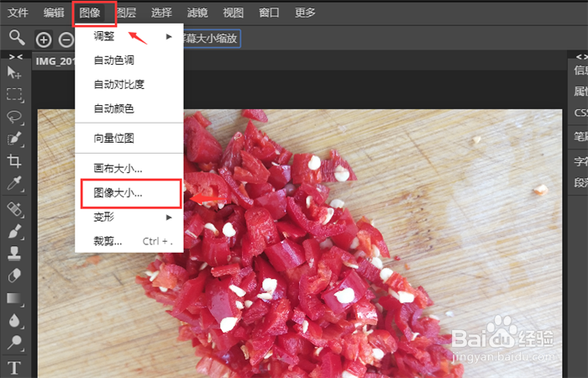Screen dimensions: 588x378
Task: Select the Eraser tool
Action: coord(14,276)
